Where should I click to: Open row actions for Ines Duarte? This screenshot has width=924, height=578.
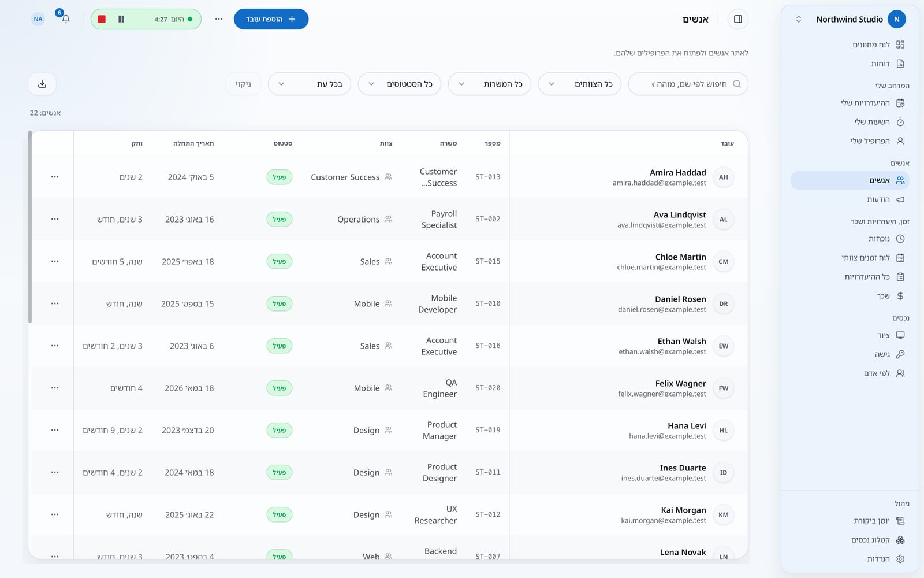click(55, 472)
